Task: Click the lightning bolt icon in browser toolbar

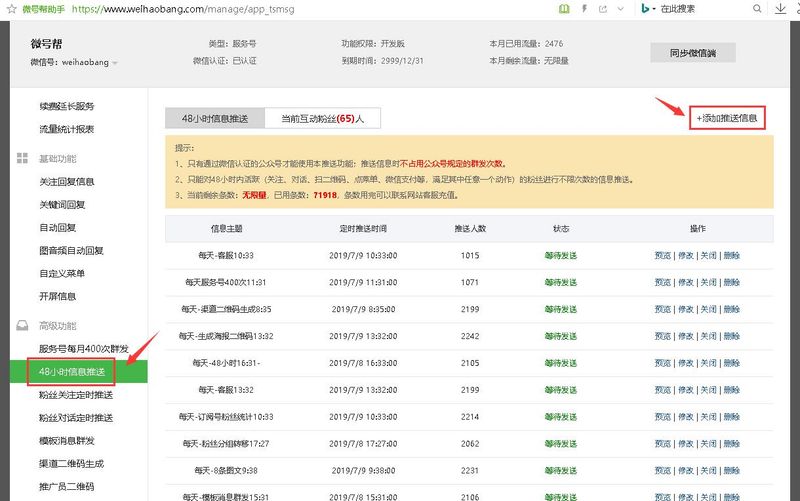Action: [585, 9]
